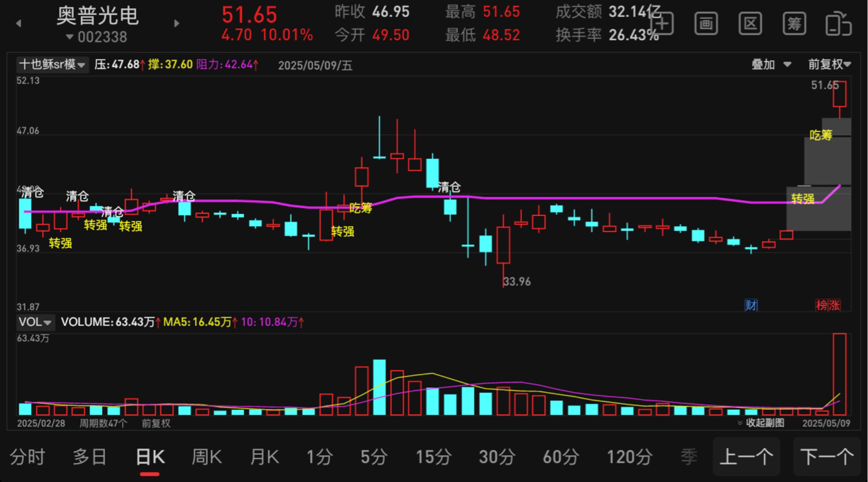The height and width of the screenshot is (482, 868).
Task: Select the 5分 timeframe tab
Action: [x=374, y=457]
